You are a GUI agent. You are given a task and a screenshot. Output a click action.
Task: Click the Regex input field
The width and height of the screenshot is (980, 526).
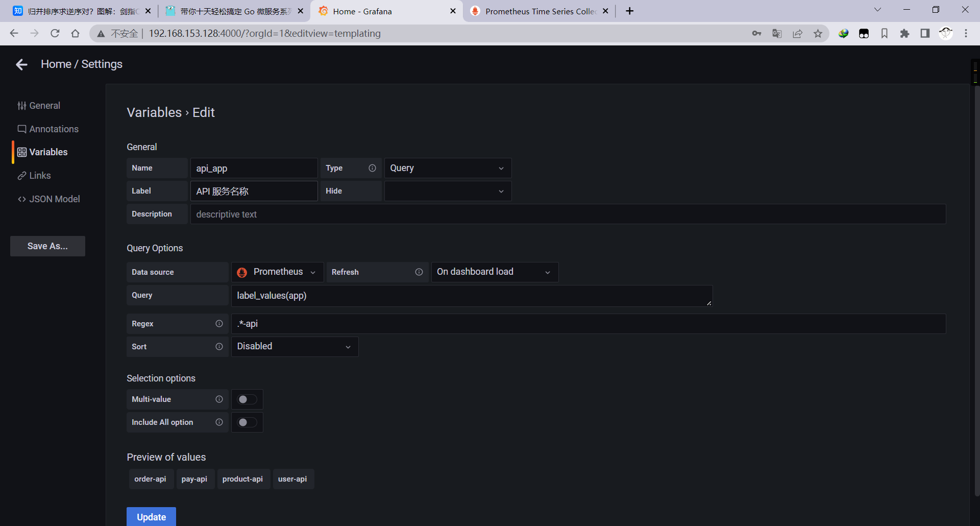(589, 324)
